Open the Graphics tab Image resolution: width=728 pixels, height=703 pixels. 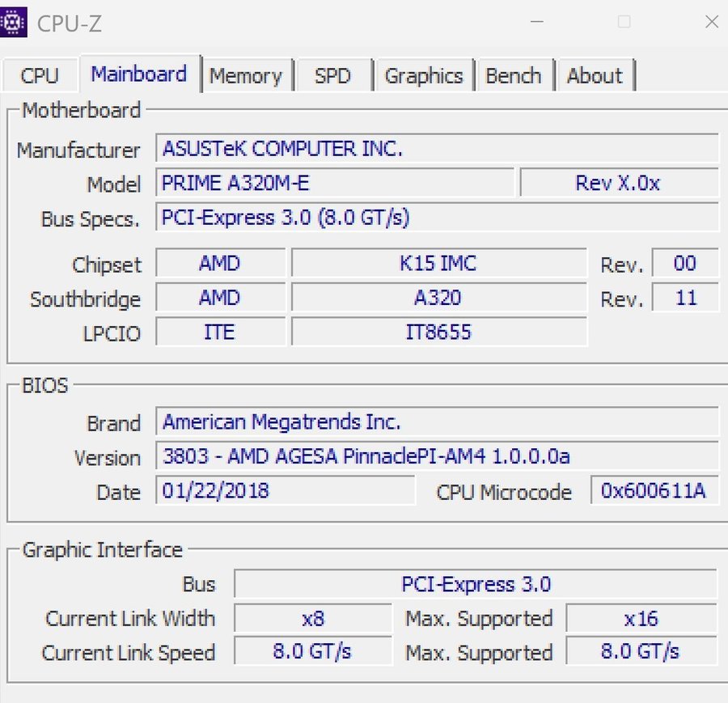425,76
